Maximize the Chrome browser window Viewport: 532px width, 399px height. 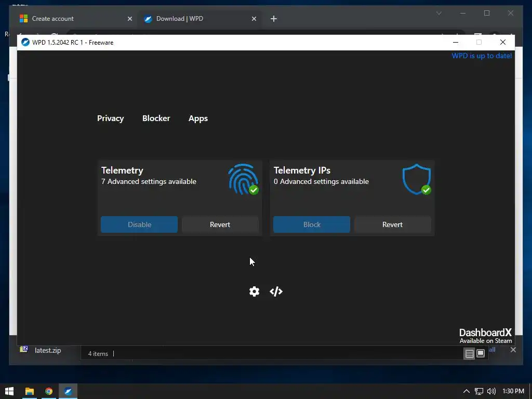[486, 13]
